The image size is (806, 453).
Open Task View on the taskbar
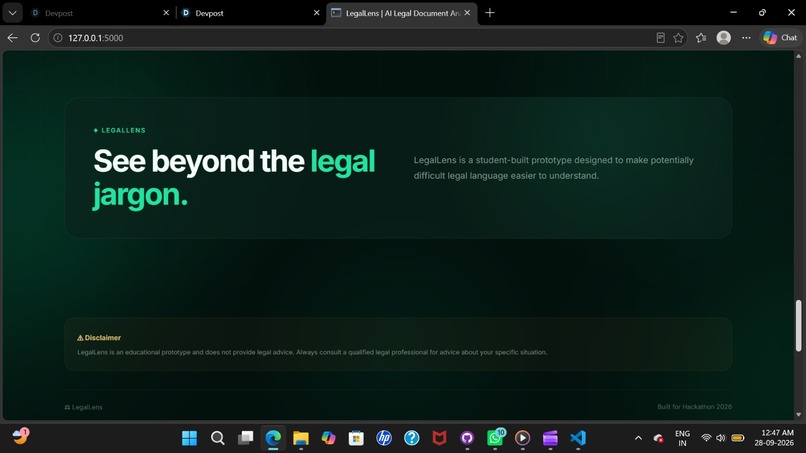click(245, 438)
